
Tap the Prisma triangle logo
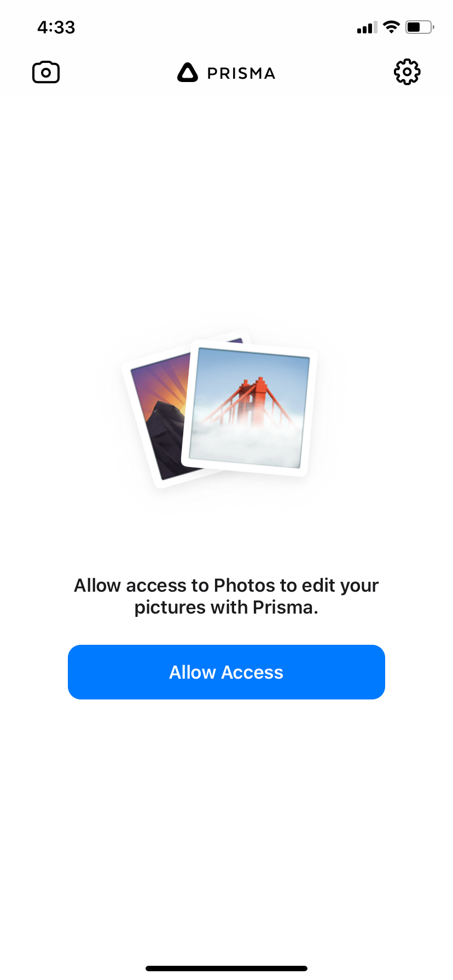187,72
